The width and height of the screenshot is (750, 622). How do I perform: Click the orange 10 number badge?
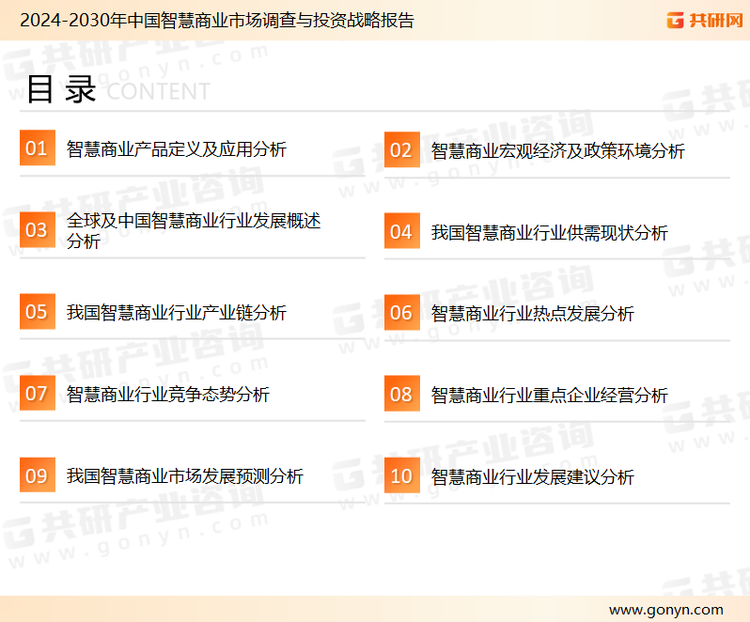pyautogui.click(x=402, y=476)
